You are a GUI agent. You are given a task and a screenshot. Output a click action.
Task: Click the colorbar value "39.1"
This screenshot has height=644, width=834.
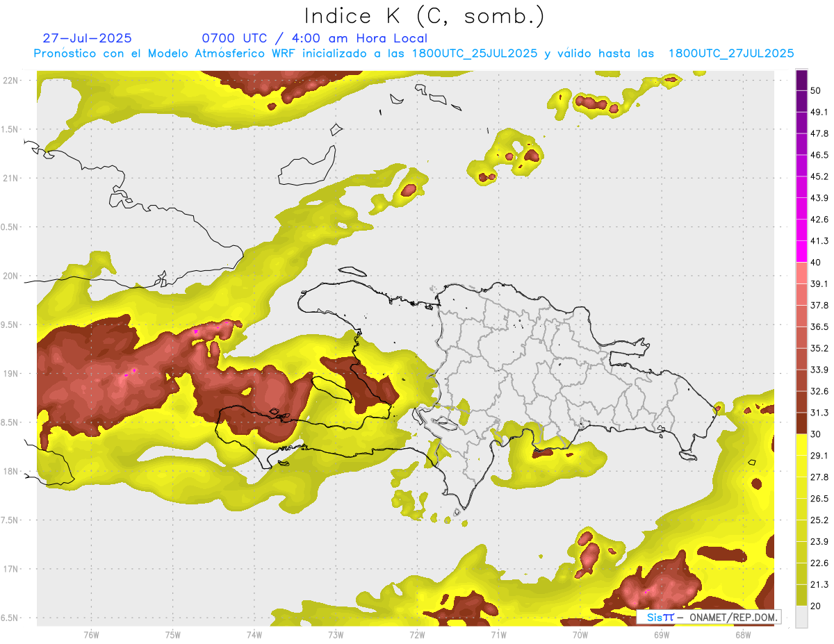pyautogui.click(x=819, y=283)
